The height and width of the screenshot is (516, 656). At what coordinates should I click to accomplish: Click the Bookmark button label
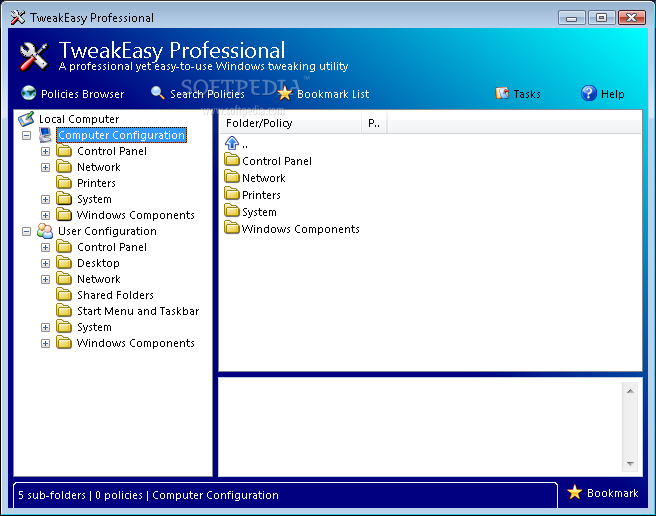pyautogui.click(x=612, y=493)
